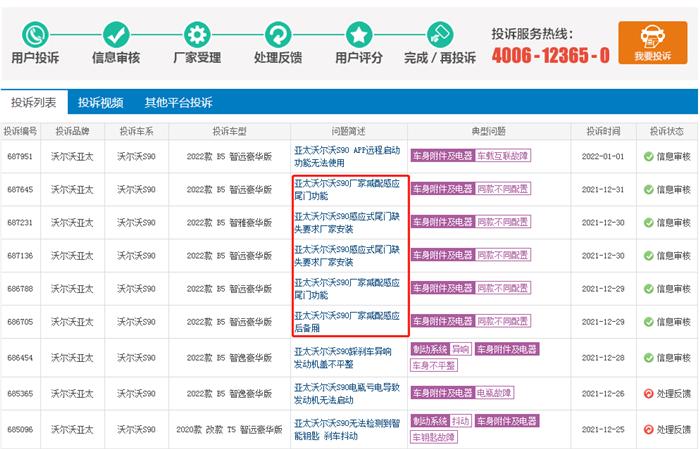Screen dimensions: 700x449
Task: Click green status icon in row 687136
Action: click(x=649, y=256)
